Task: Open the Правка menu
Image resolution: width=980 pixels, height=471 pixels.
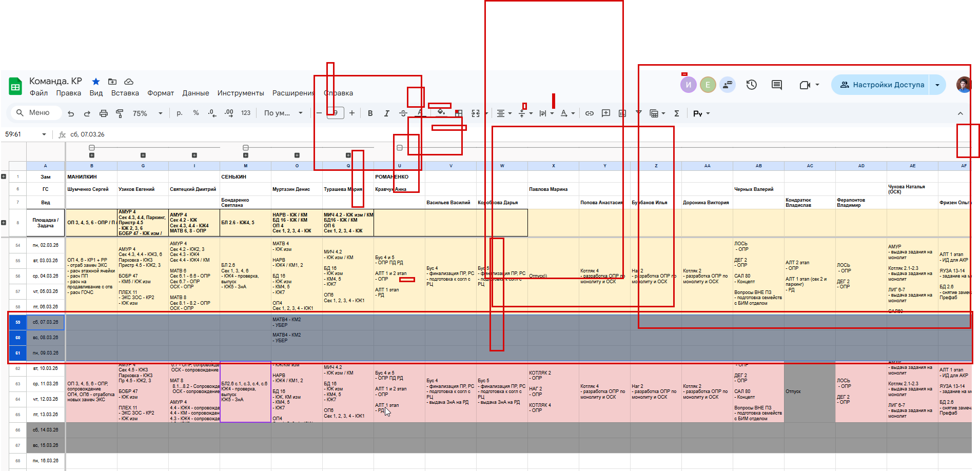Action: point(69,93)
